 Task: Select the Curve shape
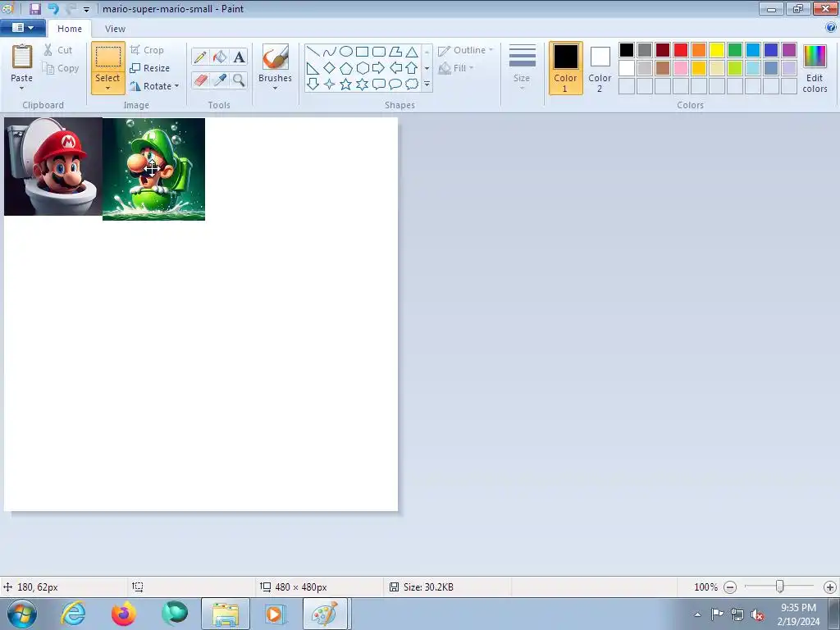(330, 52)
